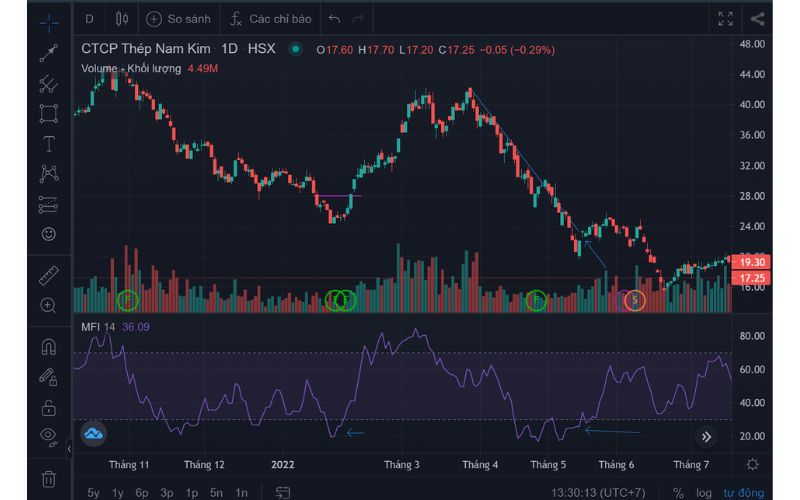The width and height of the screenshot is (800, 500).
Task: Select the 5y time range
Action: pyautogui.click(x=93, y=492)
